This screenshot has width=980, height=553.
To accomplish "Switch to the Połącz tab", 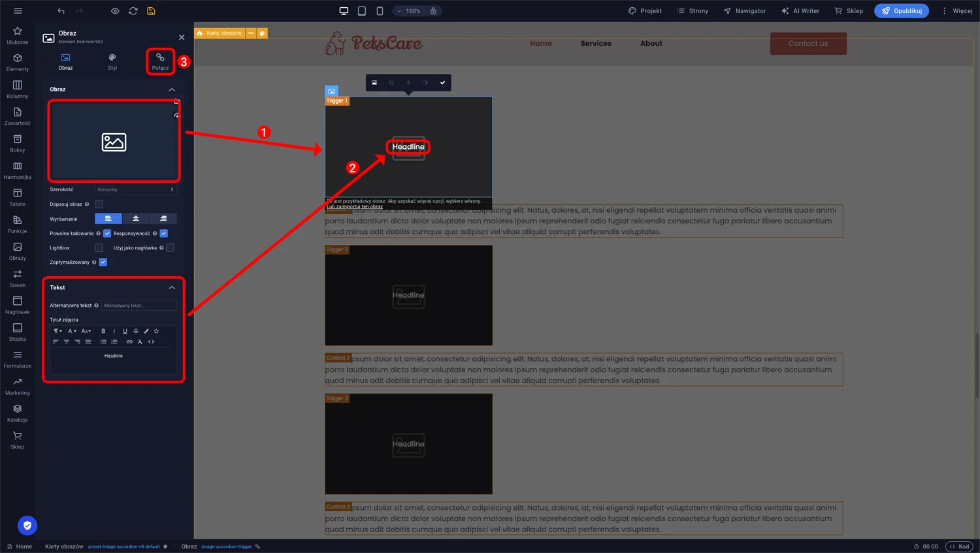I will pos(160,61).
